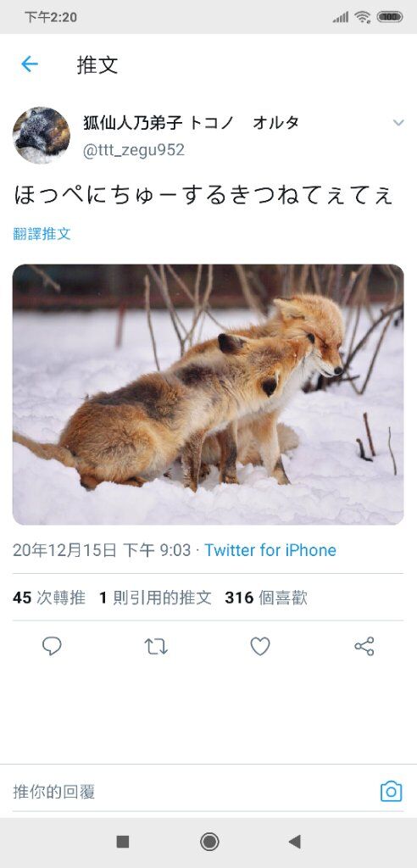Open the author's profile avatar
This screenshot has width=417, height=868.
pyautogui.click(x=42, y=135)
